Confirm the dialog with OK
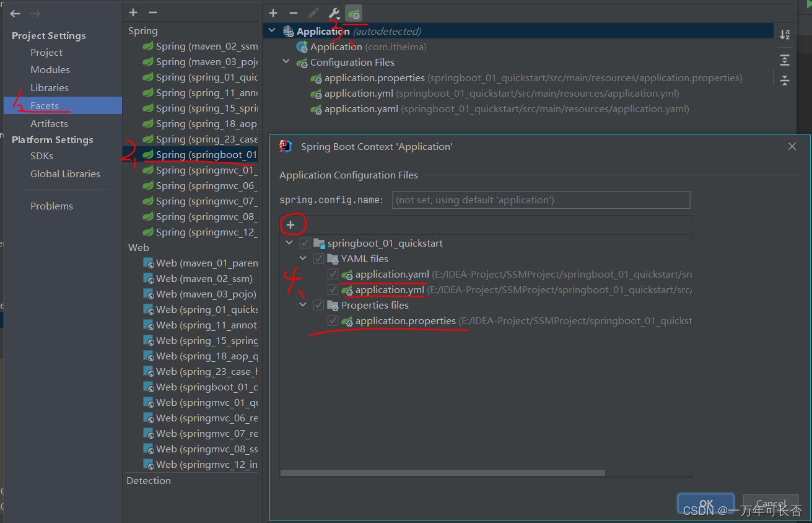The height and width of the screenshot is (523, 812). click(x=706, y=504)
